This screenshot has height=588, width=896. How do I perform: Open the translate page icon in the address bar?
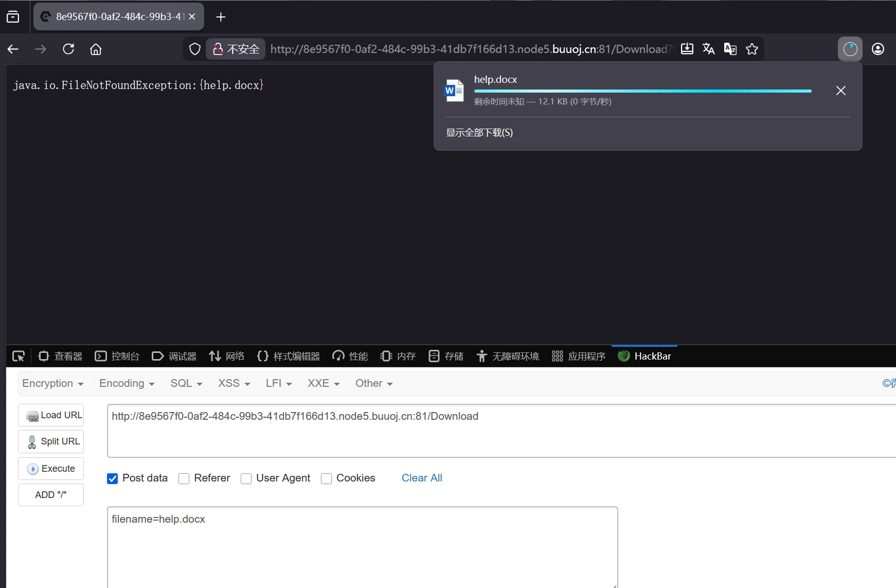(x=708, y=49)
